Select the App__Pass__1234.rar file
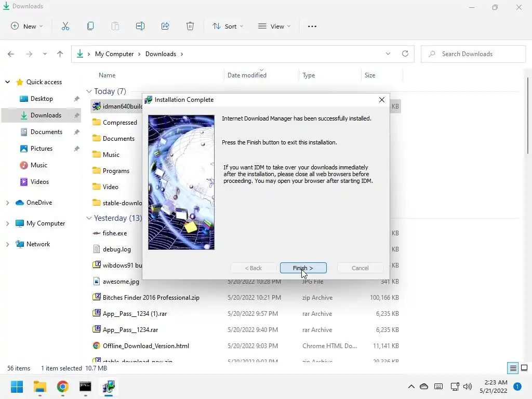This screenshot has width=532, height=399. 126,329
